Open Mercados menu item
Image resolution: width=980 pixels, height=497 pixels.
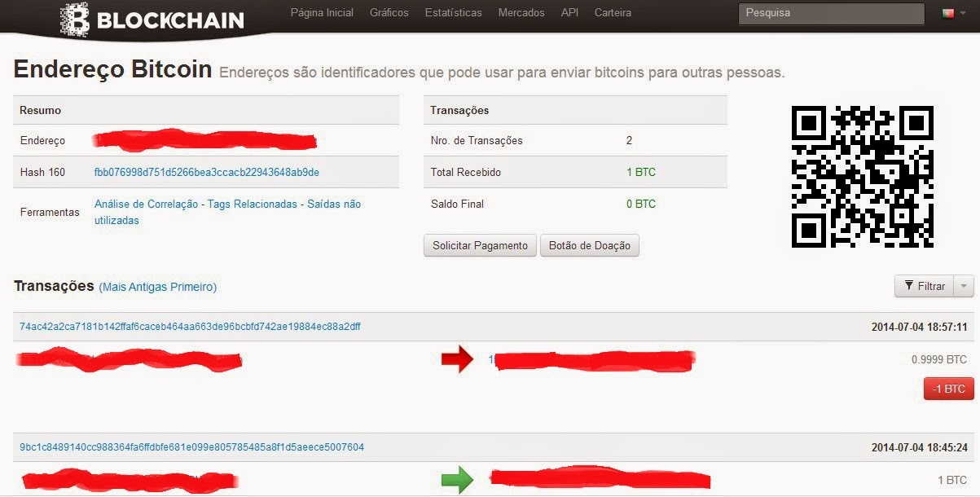pyautogui.click(x=521, y=13)
